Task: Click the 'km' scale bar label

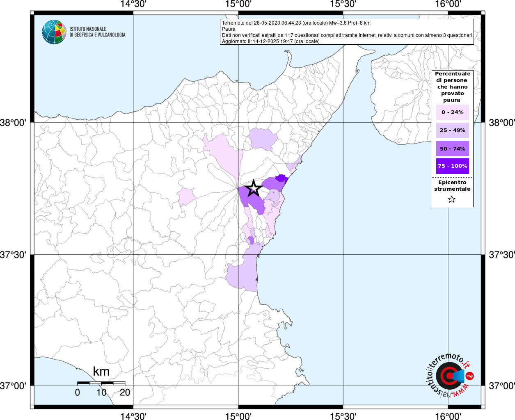Action: coord(101,372)
